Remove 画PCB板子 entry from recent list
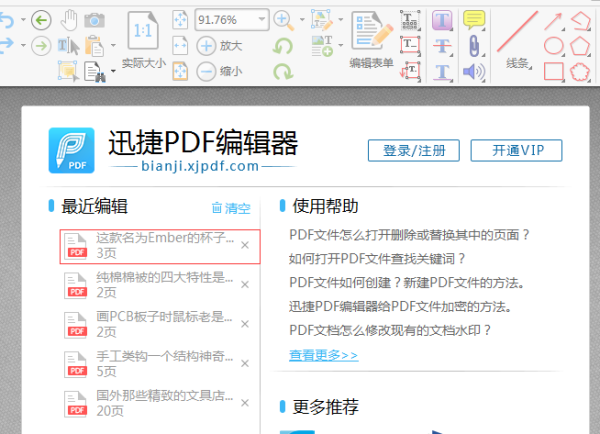The height and width of the screenshot is (434, 600). (245, 324)
